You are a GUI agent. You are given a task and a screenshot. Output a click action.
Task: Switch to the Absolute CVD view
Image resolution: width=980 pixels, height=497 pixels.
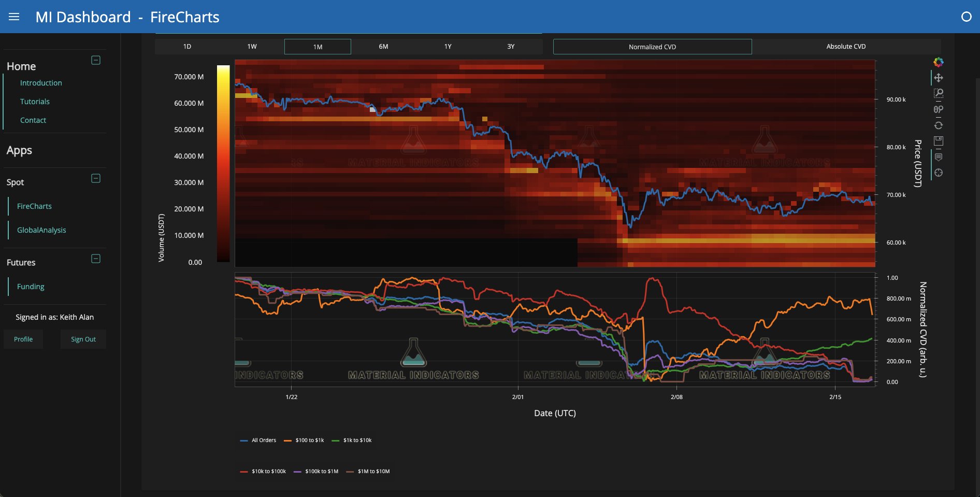pos(845,46)
